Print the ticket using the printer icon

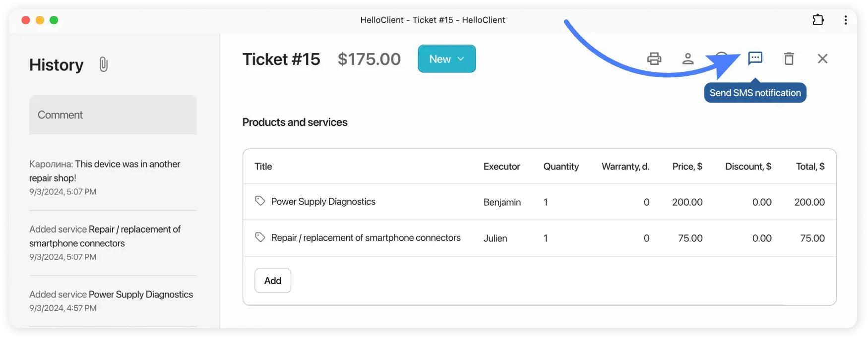click(654, 58)
